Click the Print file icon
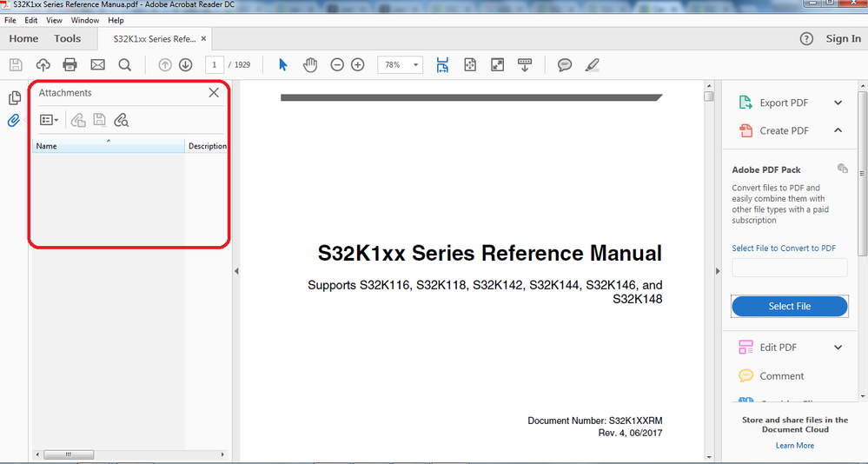 [70, 65]
